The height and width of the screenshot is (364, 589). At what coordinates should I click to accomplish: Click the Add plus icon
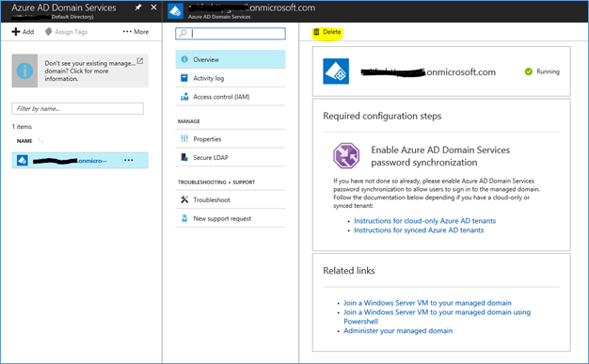[x=16, y=32]
